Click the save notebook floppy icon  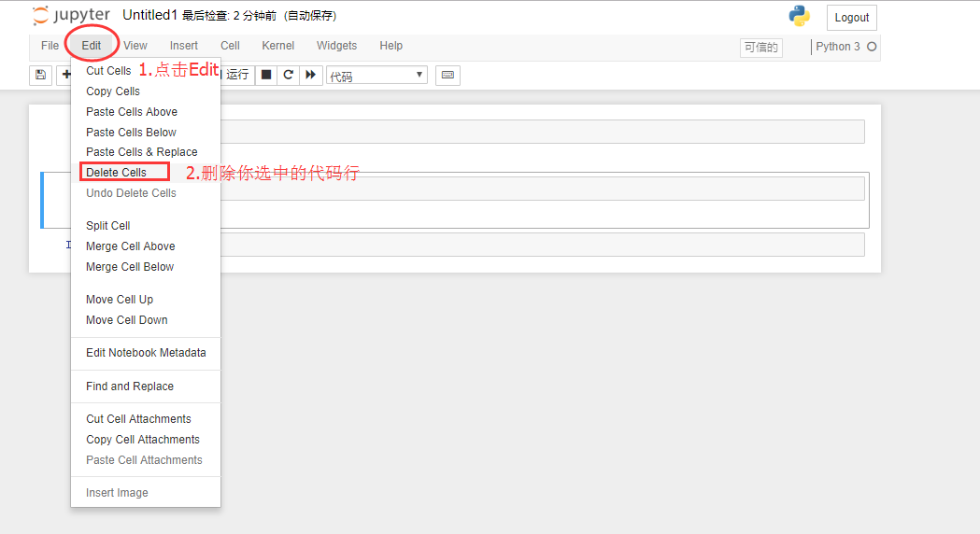click(40, 75)
